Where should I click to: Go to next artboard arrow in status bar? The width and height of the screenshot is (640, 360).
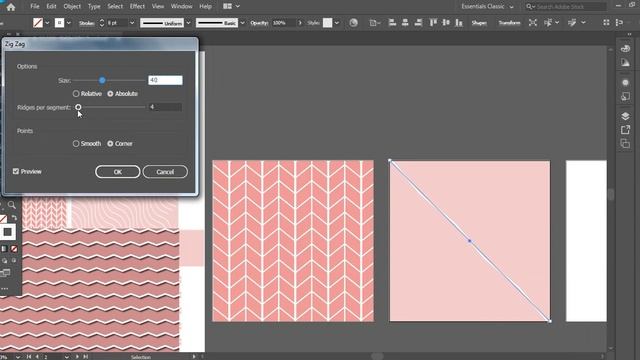pos(77,356)
